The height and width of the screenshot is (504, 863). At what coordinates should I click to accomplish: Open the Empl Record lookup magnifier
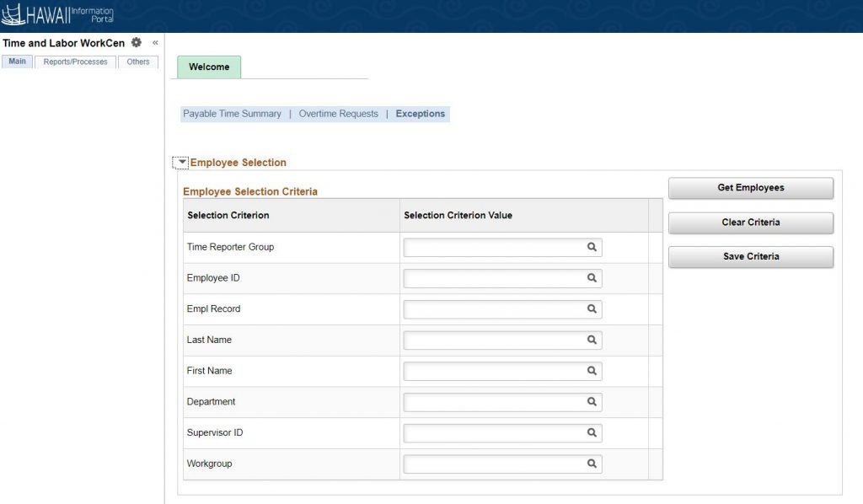tap(592, 308)
